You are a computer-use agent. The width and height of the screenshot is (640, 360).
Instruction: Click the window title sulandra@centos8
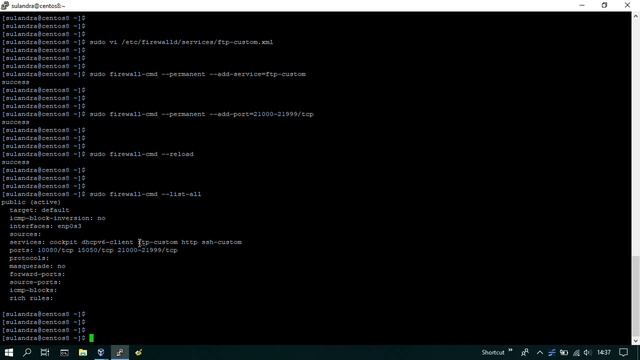tap(38, 6)
